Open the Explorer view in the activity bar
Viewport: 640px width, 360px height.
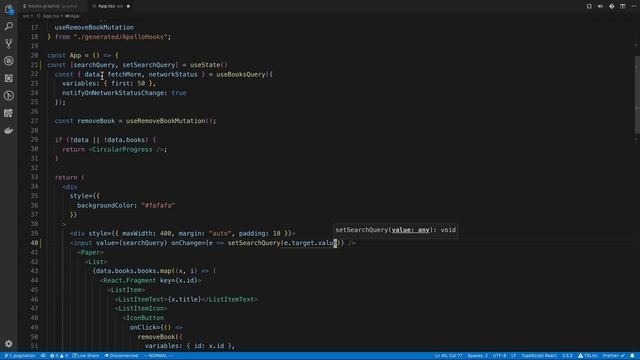[9, 9]
